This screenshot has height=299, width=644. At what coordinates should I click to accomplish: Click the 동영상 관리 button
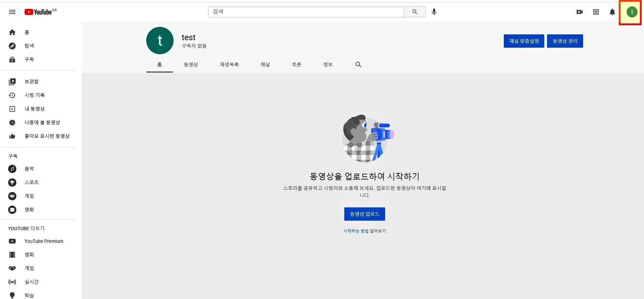click(x=565, y=41)
